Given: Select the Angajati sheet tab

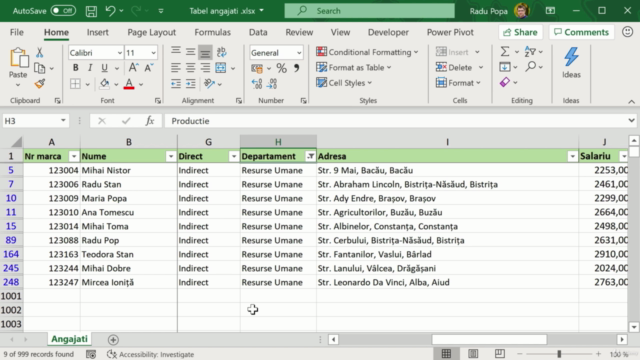Looking at the screenshot, I should [69, 339].
